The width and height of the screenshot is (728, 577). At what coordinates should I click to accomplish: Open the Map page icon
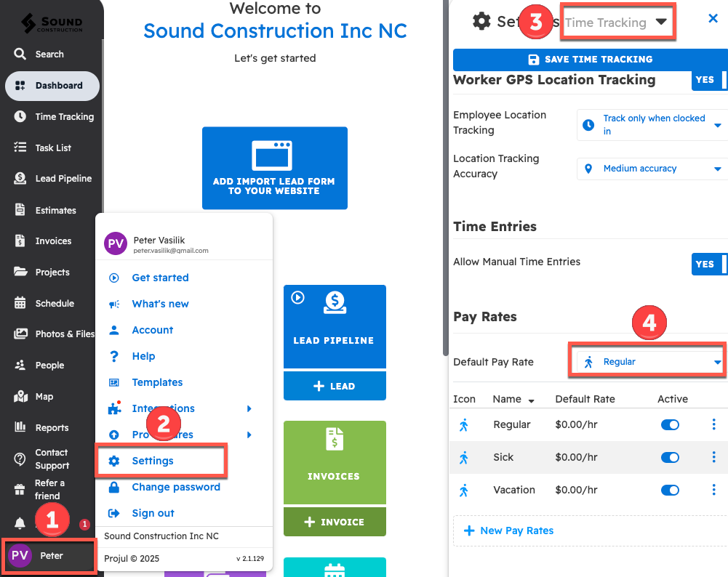point(21,397)
